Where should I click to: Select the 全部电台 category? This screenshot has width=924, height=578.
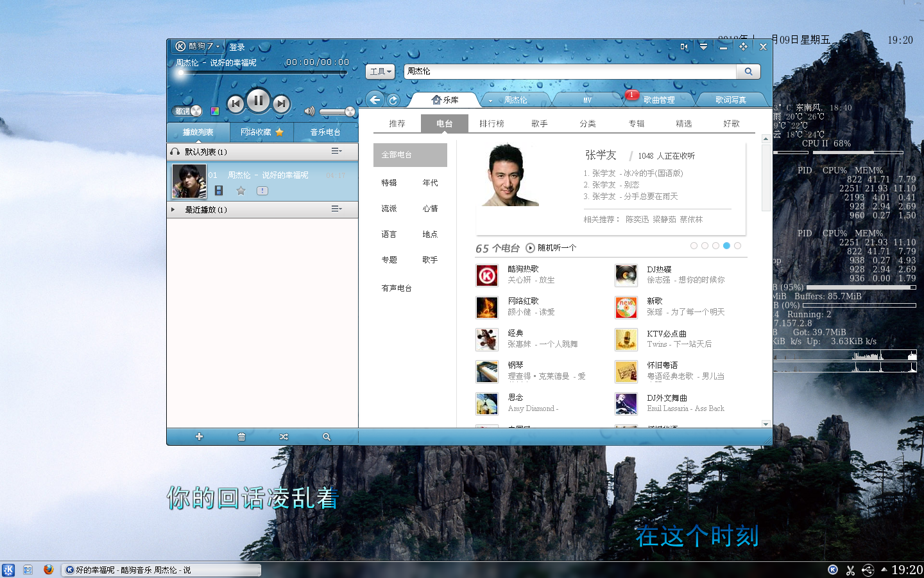(410, 155)
